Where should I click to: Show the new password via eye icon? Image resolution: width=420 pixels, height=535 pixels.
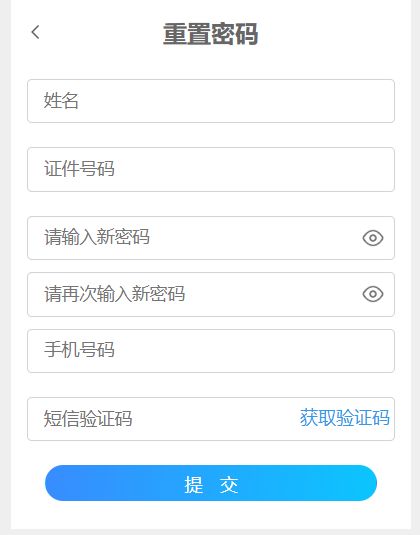coord(373,238)
